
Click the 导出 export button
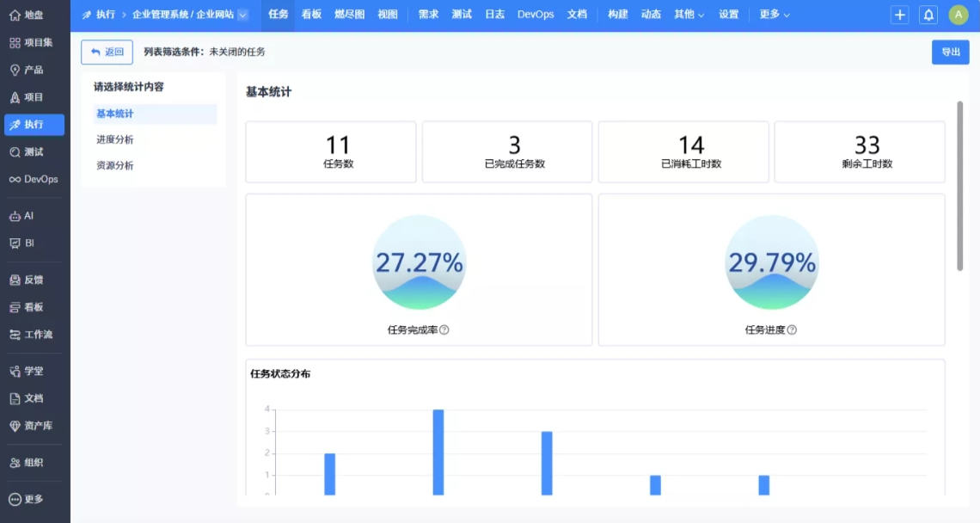point(951,52)
